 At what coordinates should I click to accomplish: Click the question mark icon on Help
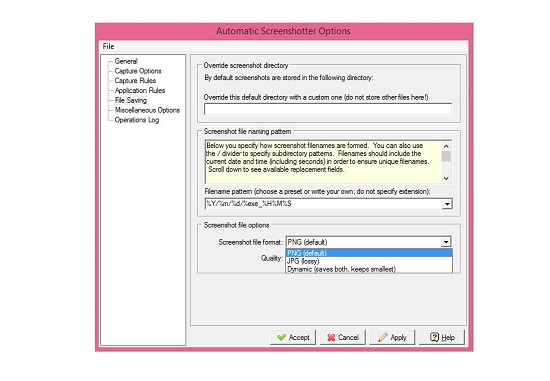(434, 337)
